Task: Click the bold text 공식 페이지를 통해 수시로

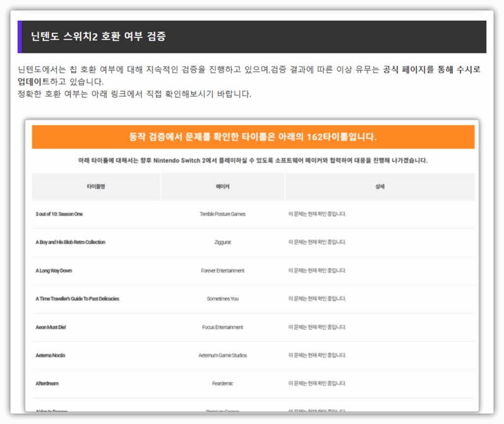Action: (x=432, y=69)
